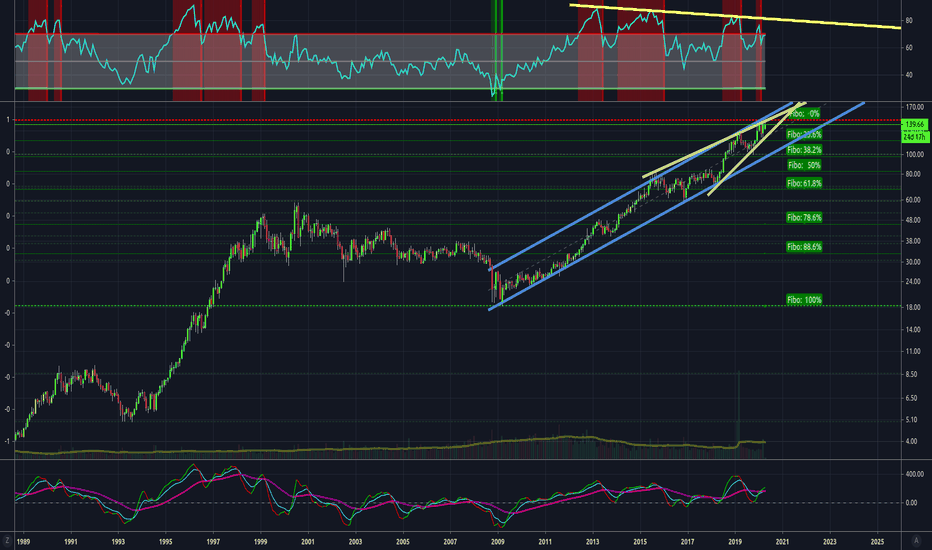Screen dimensions: 932x550
Task: Click the 2001 label on time axis
Action: coord(308,542)
